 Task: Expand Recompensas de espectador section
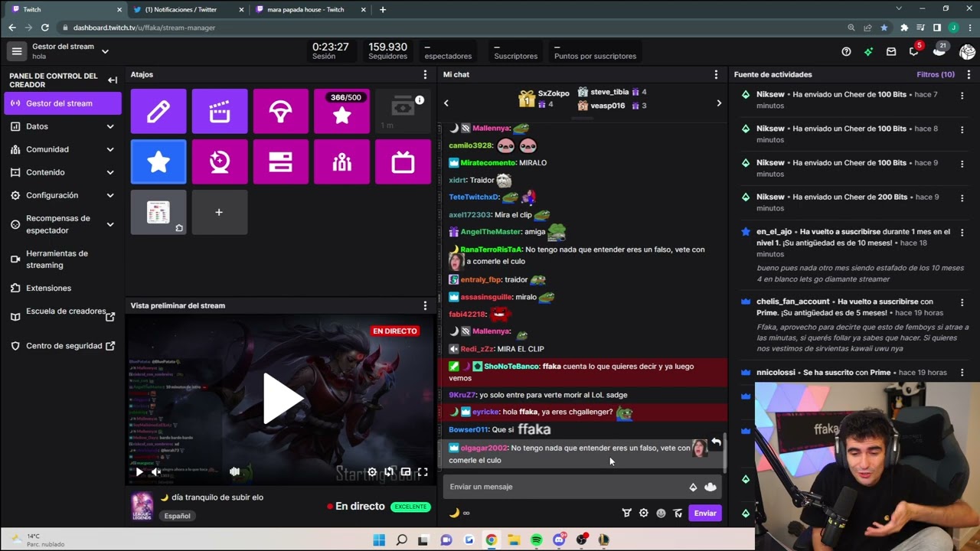click(x=110, y=224)
